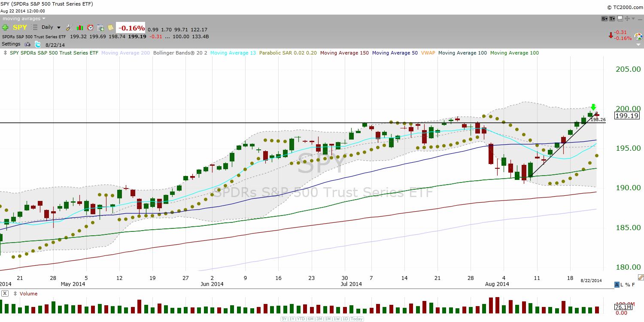Click the pencil drawing tools icon

tap(641, 277)
